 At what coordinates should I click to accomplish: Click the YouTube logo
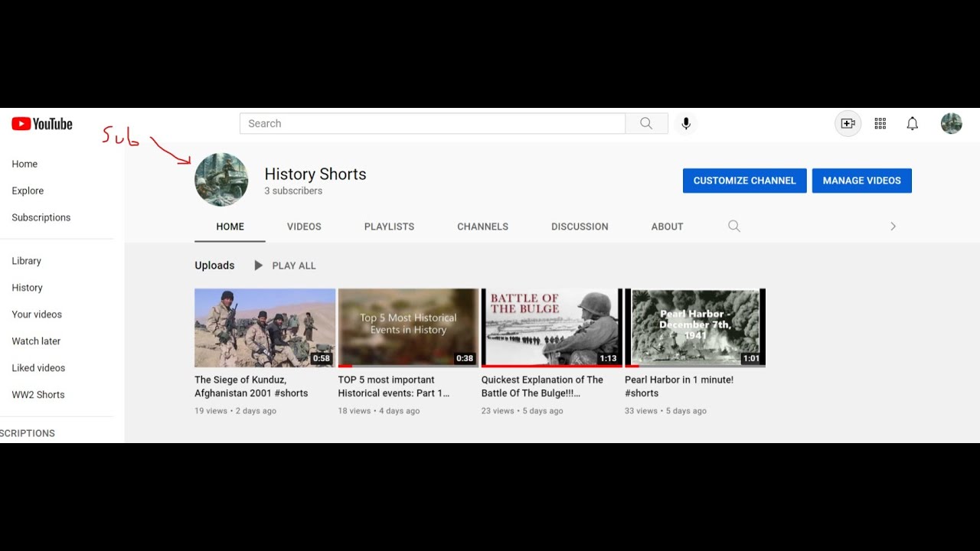pyautogui.click(x=42, y=124)
